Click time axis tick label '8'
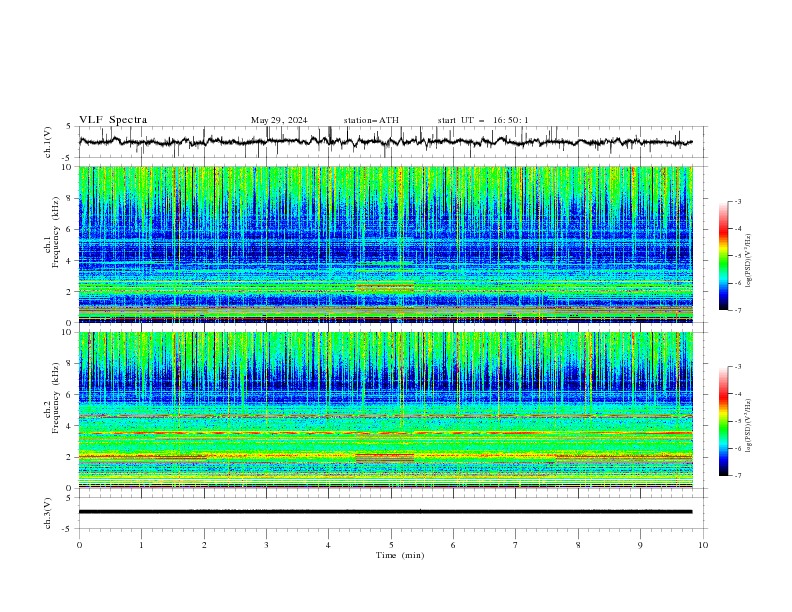 (578, 545)
